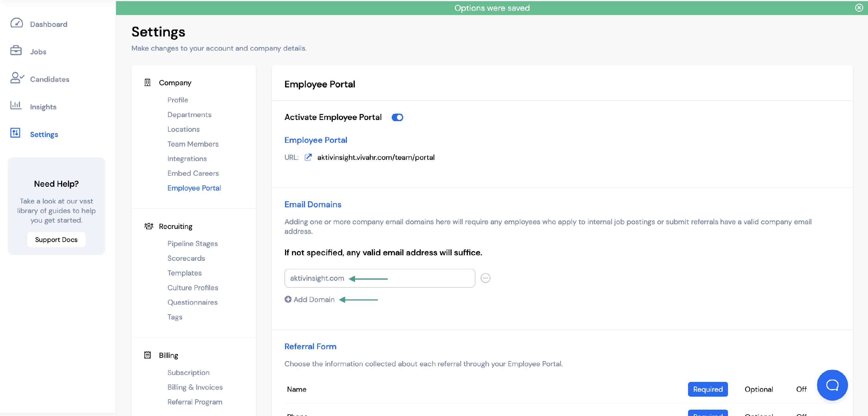Open Team Members settings

point(193,144)
